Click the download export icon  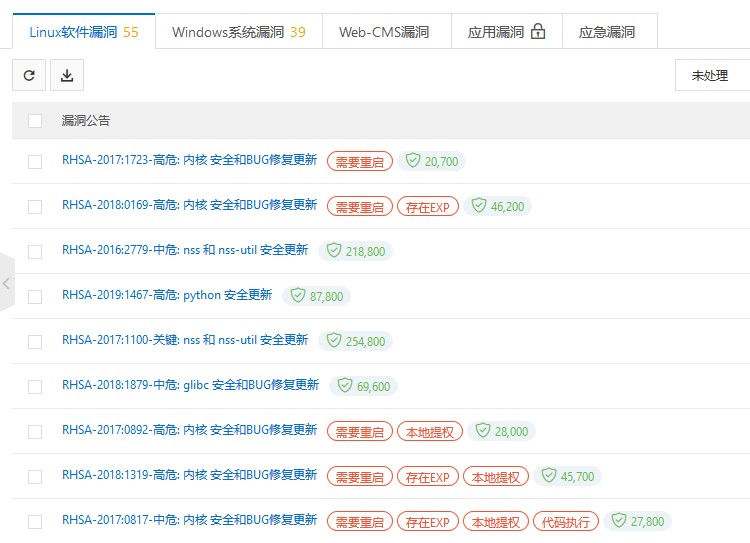[x=67, y=75]
